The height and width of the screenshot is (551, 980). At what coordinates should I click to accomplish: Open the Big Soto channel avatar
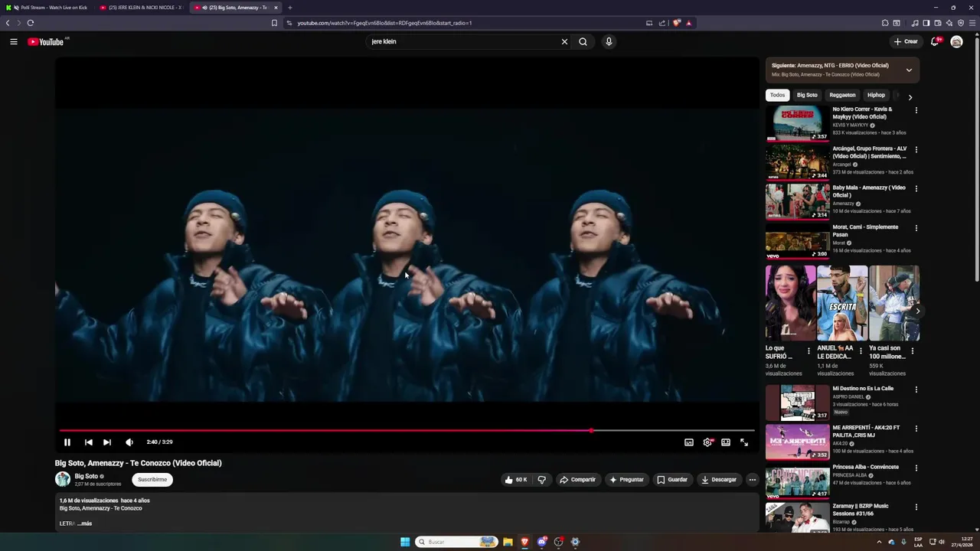tap(63, 480)
